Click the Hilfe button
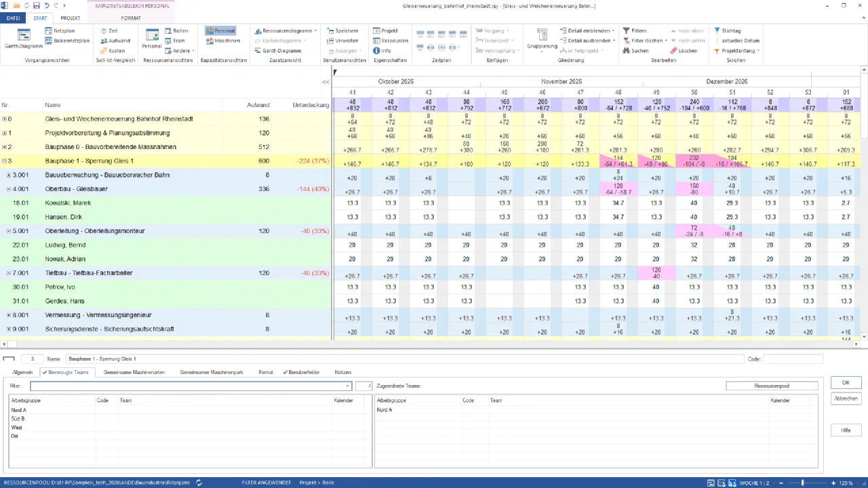Viewport: 868px width, 488px height. tap(846, 430)
